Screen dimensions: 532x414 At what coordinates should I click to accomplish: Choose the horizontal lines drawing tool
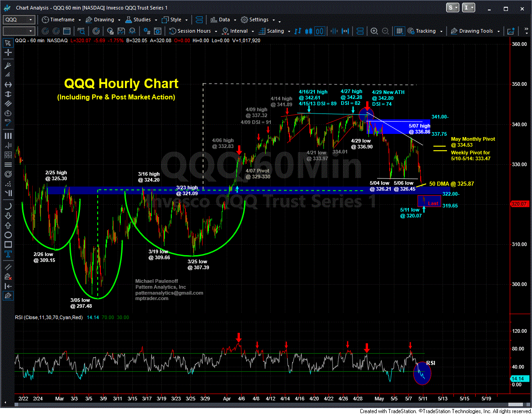(x=8, y=164)
